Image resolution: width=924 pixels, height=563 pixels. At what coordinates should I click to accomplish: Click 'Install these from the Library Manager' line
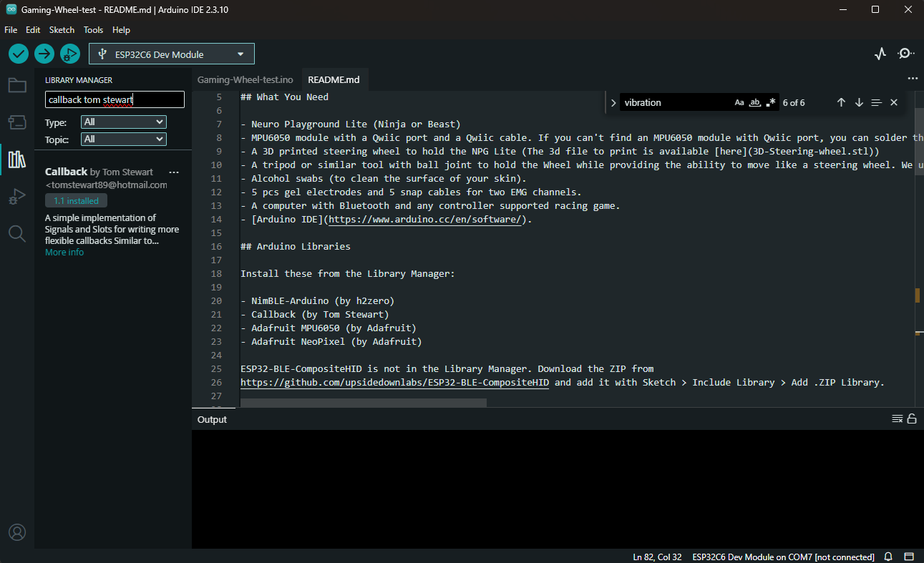point(348,274)
